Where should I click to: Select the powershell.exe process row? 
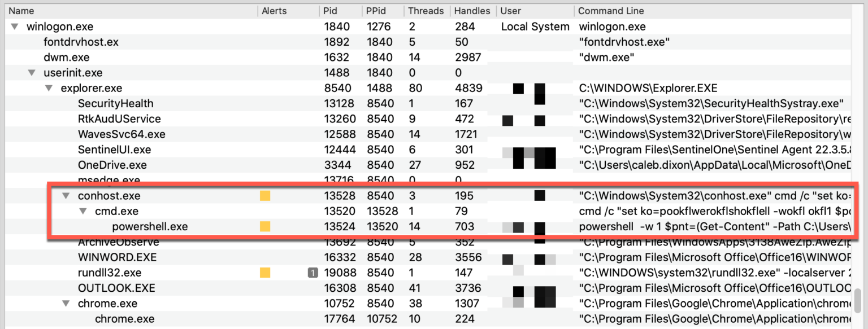point(150,227)
